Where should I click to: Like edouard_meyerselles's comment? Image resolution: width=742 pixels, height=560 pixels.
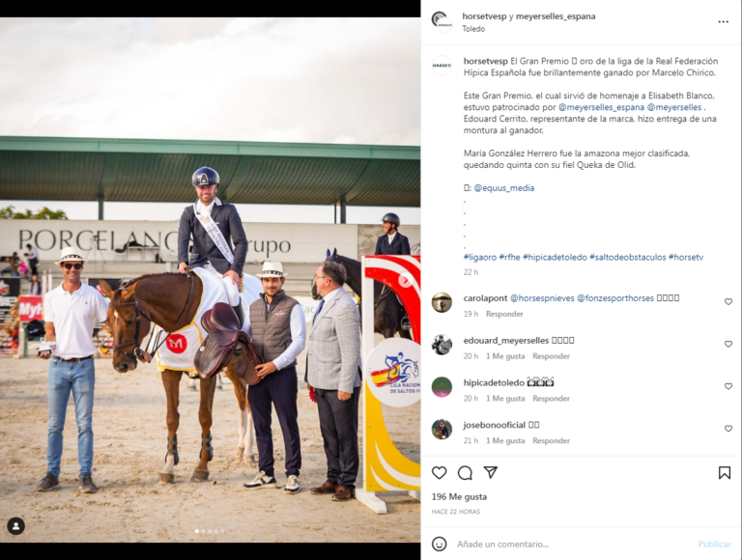click(728, 344)
